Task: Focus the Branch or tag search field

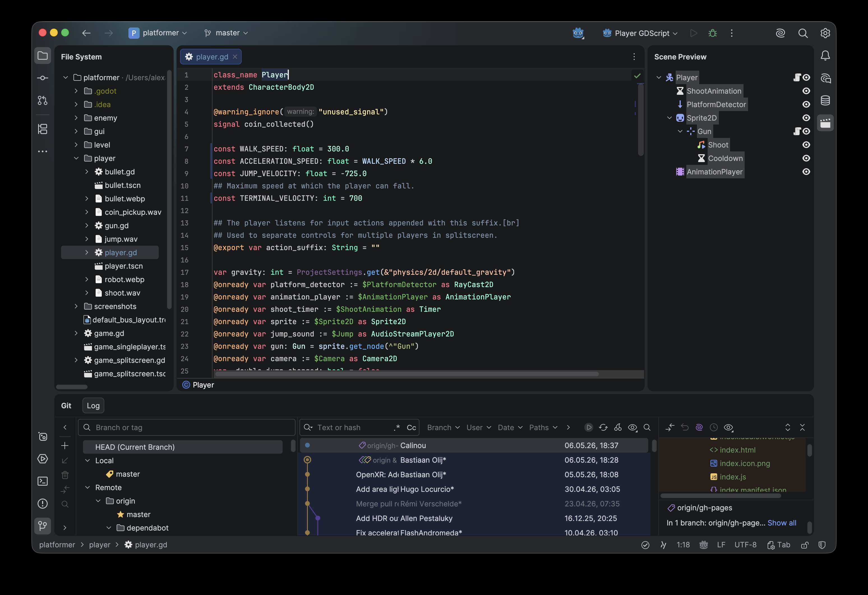Action: click(x=186, y=427)
